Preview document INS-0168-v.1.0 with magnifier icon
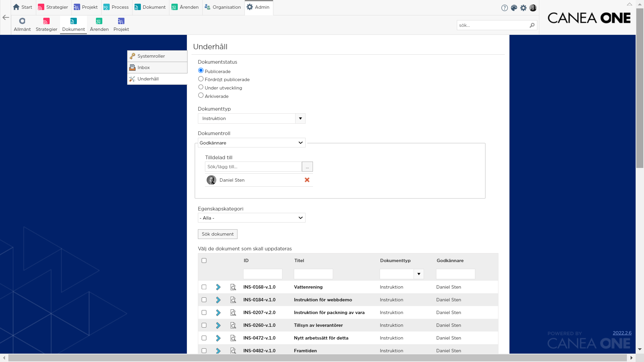 [233, 287]
